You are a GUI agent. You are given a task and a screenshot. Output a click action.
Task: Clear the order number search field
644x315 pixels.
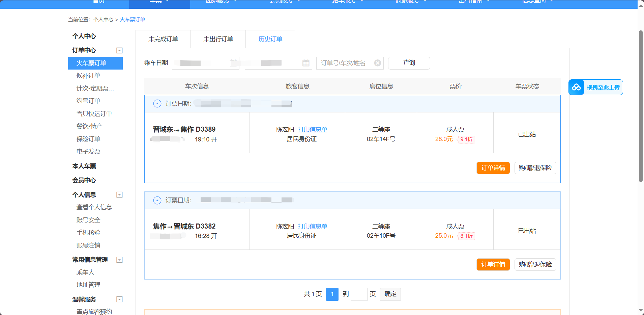coord(378,63)
